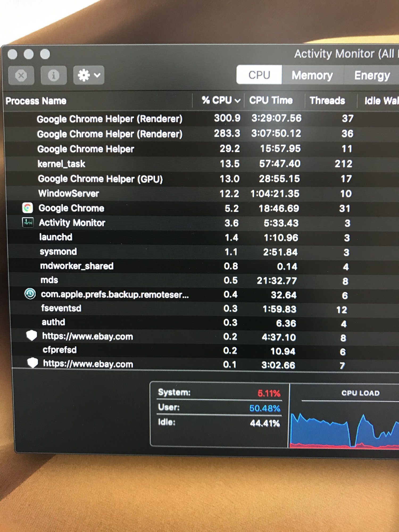Click the Time Machine icon beside com.apple.prefs.backup
This screenshot has width=399, height=532.
(30, 294)
